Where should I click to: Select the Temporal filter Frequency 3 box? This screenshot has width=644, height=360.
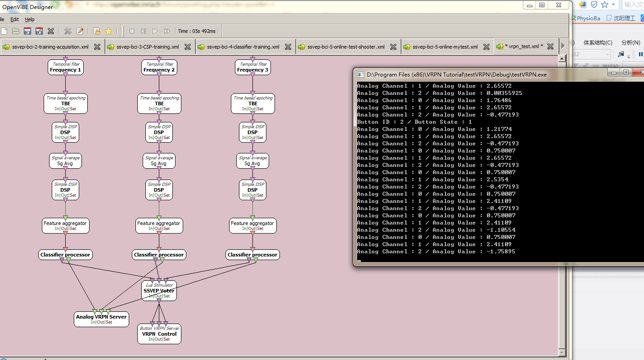tap(253, 67)
